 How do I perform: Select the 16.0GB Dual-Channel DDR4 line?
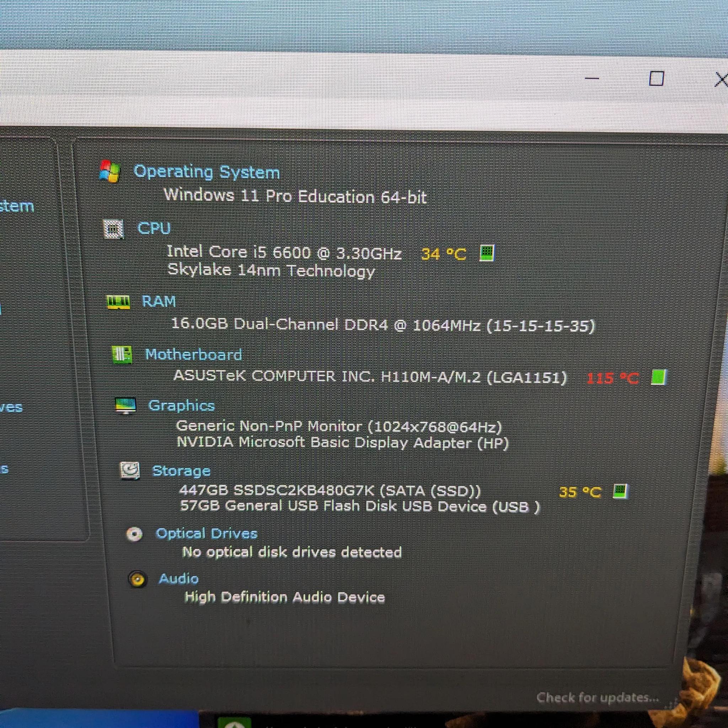point(383,325)
